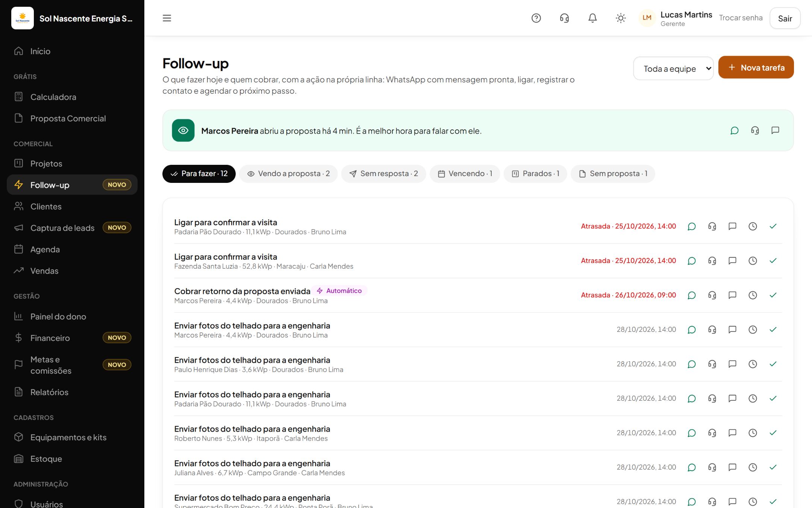Call Marcos Pereira from the banner headset icon

click(755, 131)
